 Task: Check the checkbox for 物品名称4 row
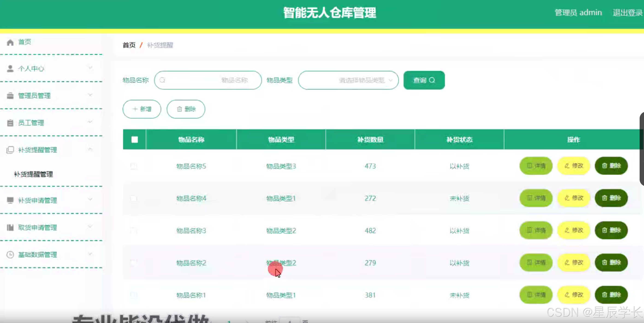point(134,198)
